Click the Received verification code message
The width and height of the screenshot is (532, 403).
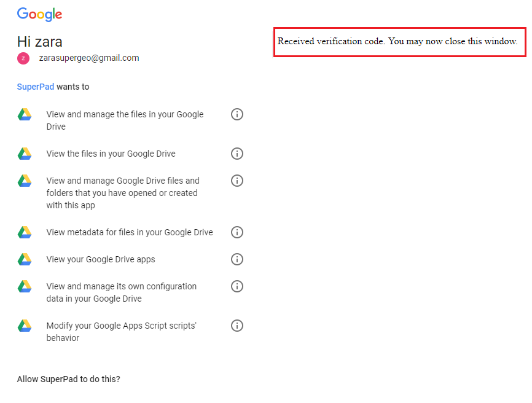(x=397, y=41)
